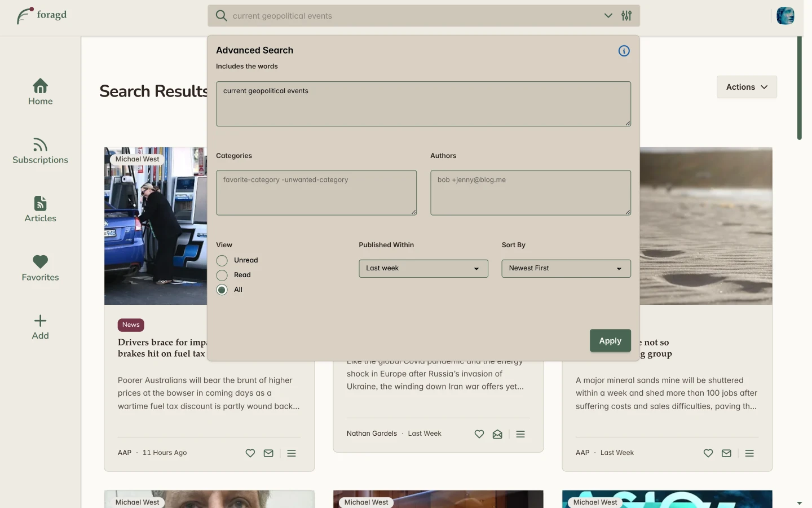Click the petrol station article thumbnail
Image resolution: width=812 pixels, height=508 pixels.
[x=156, y=226]
